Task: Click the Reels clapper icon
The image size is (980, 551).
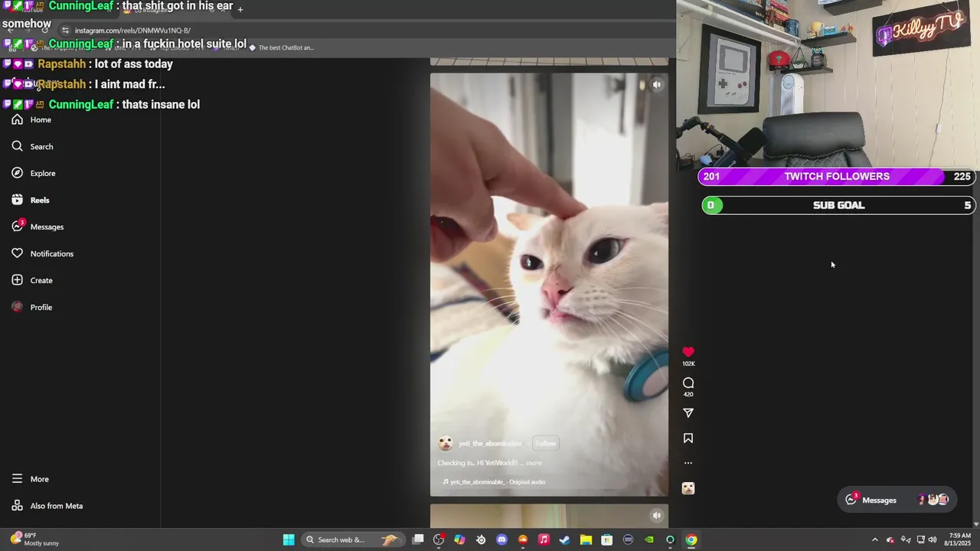Action: [x=17, y=200]
